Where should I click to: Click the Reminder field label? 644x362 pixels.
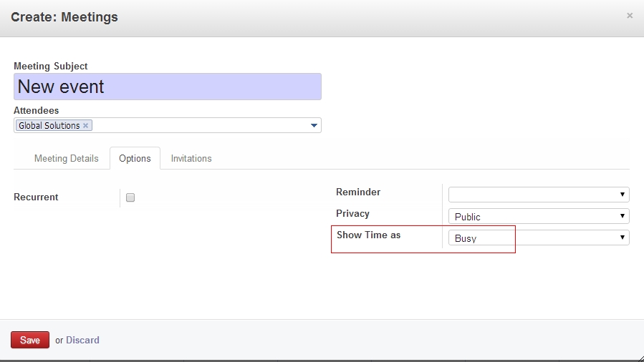(x=358, y=192)
